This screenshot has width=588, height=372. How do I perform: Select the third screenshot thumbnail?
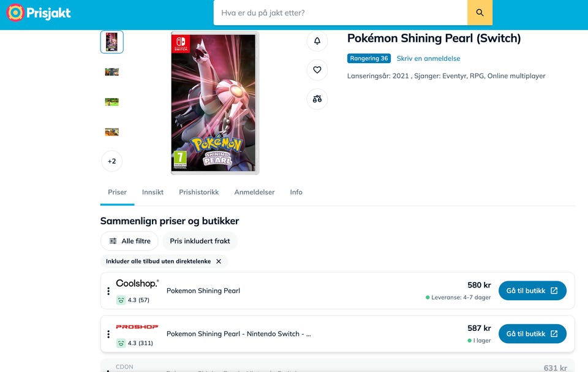pos(111,102)
